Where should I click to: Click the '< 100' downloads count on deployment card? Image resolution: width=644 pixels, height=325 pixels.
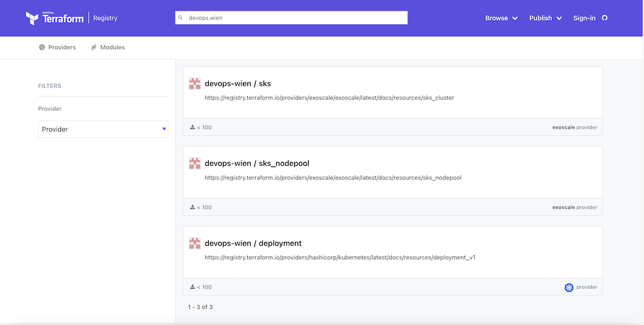pyautogui.click(x=205, y=287)
